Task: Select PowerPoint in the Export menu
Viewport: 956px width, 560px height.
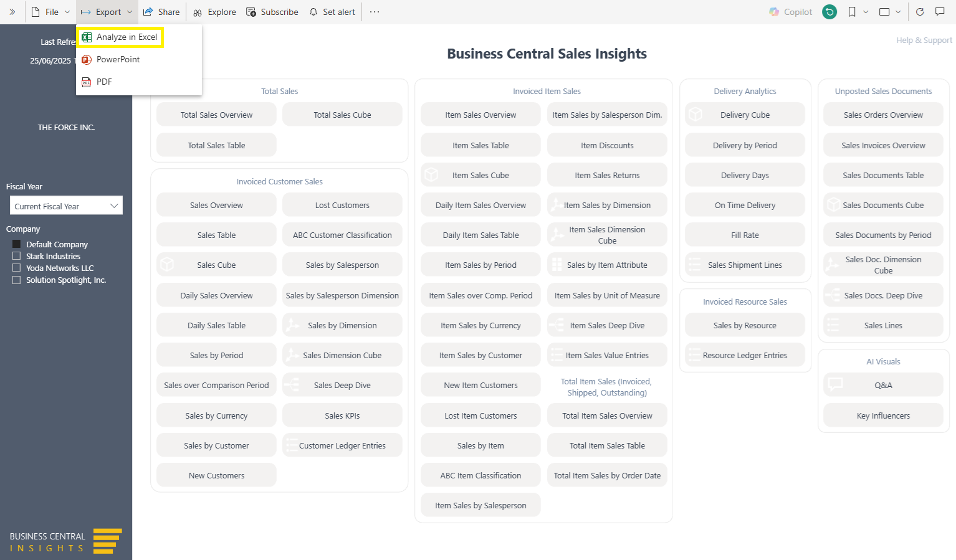Action: click(x=118, y=60)
